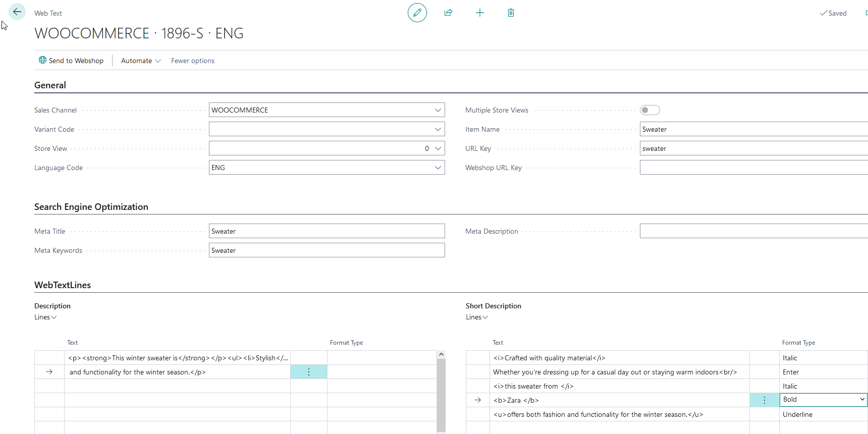Click Text column header in Description
The image size is (868, 434).
(x=72, y=342)
